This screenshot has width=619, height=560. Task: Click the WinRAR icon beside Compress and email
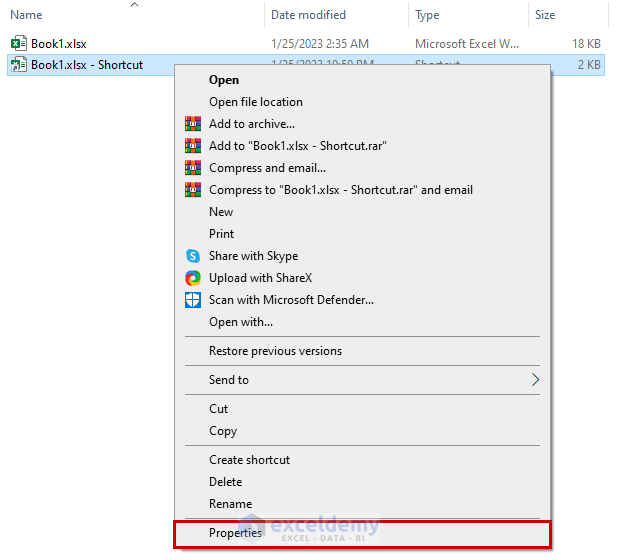193,168
